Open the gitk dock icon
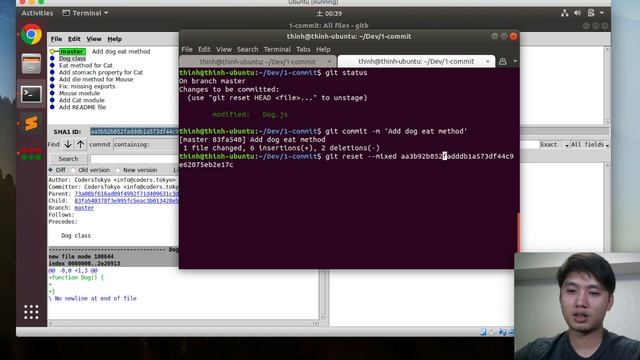640x360 pixels. pos(31,153)
